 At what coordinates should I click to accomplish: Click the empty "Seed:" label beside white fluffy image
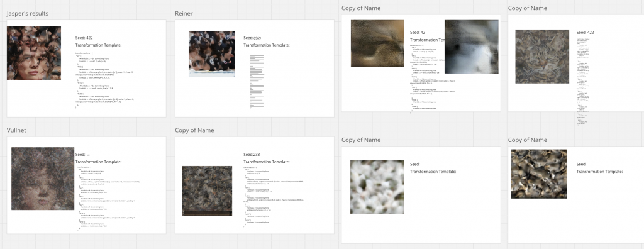(415, 164)
